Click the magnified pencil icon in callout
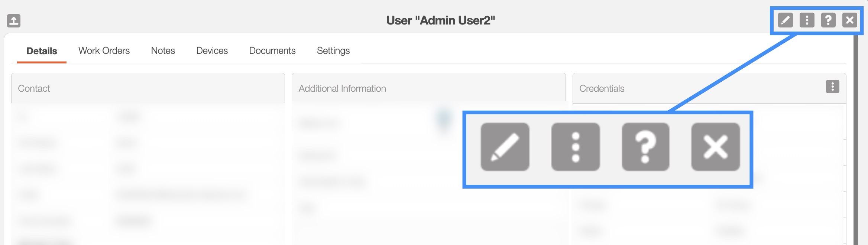Viewport: 868px width, 245px height. coord(505,147)
